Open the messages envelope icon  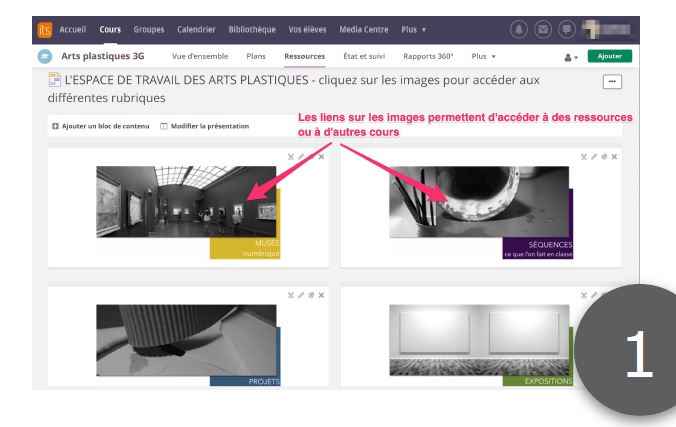pyautogui.click(x=543, y=30)
